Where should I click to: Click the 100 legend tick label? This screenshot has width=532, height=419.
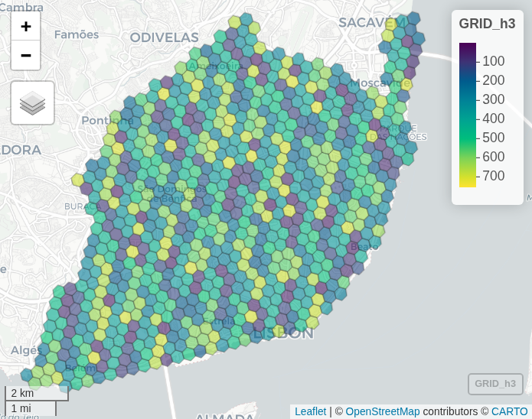493,61
